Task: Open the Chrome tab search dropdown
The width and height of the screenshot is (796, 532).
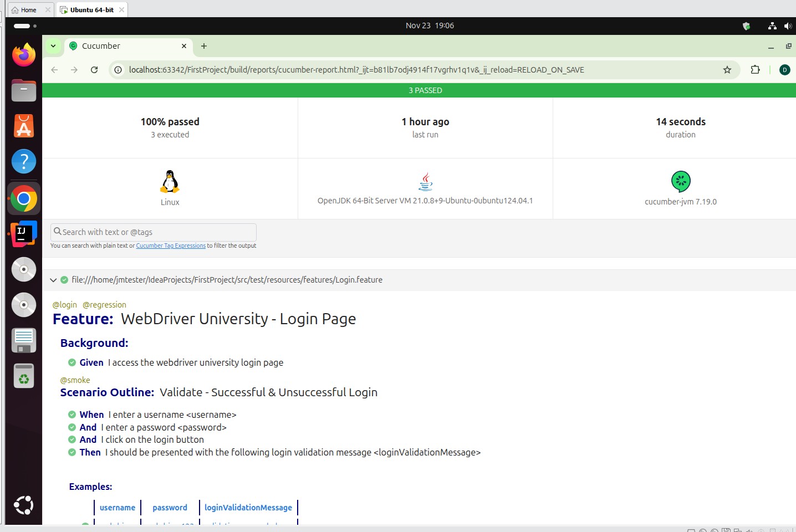Action: pyautogui.click(x=53, y=46)
